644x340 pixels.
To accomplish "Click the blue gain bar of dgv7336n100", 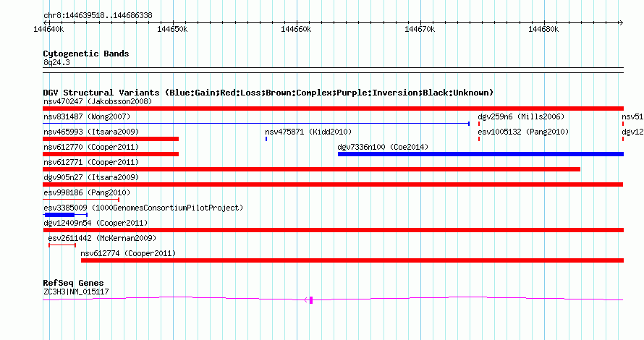I will [480, 154].
